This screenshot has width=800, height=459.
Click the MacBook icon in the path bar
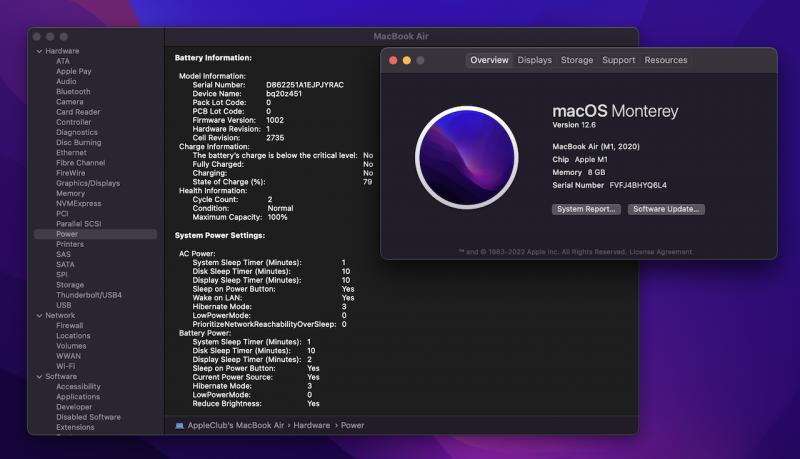pyautogui.click(x=180, y=425)
